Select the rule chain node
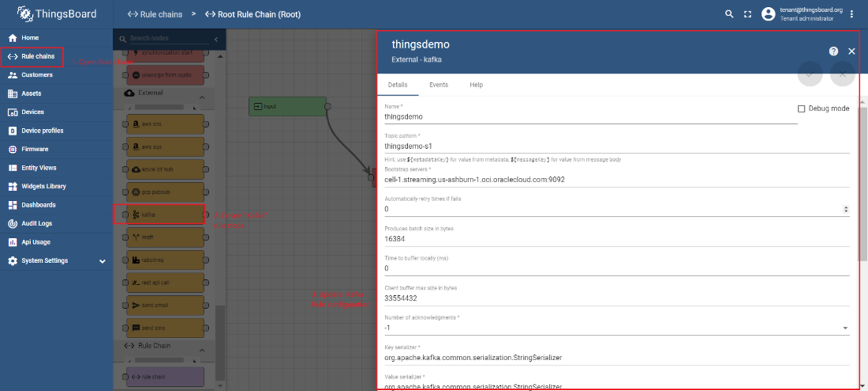Viewport: 868px width, 391px height. 165,377
